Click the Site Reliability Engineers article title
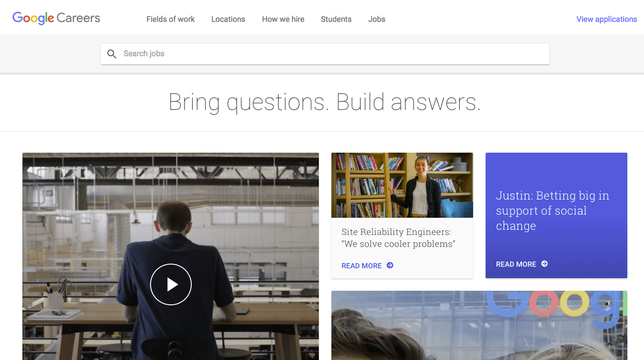644x360 pixels. coord(399,238)
